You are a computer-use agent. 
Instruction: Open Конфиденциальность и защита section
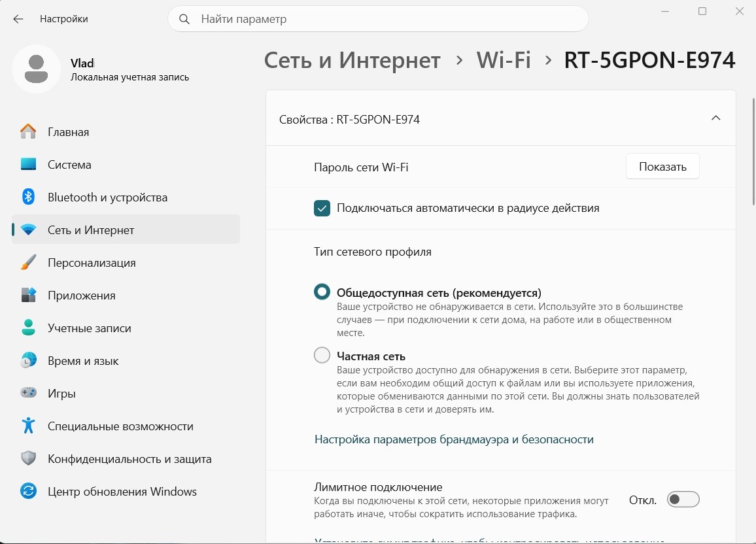pos(126,459)
